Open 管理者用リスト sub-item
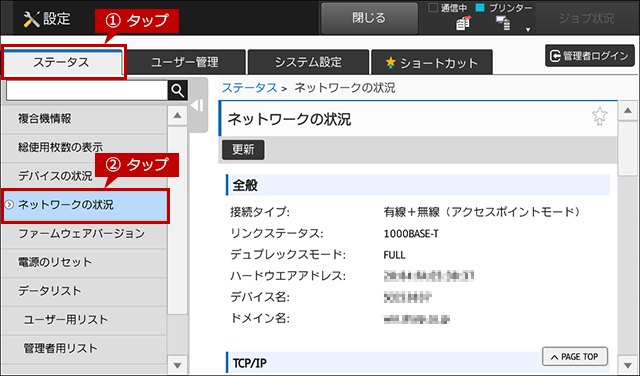 84,348
